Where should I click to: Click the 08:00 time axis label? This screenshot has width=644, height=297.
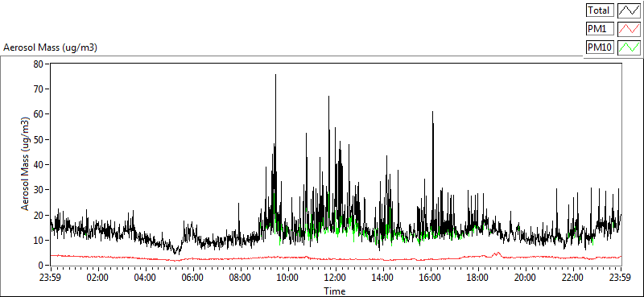pos(240,278)
